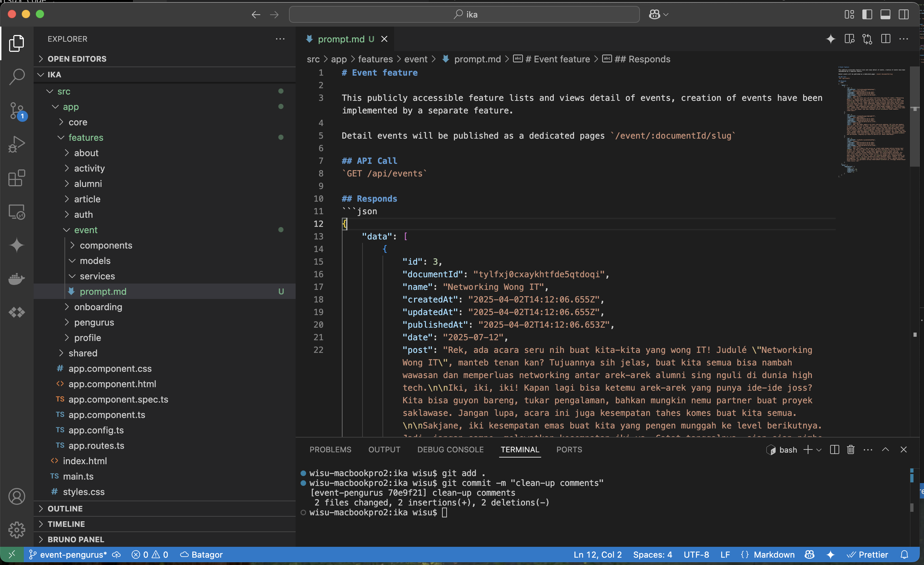924x565 pixels.
Task: Click UTF-8 encoding in status bar
Action: [x=696, y=554]
